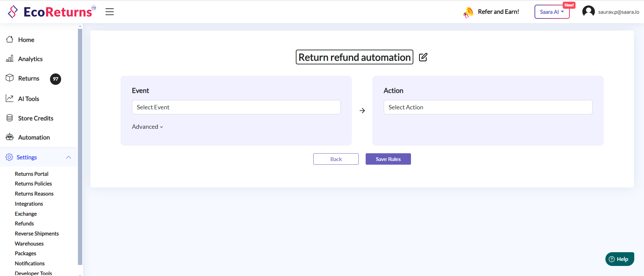Click the AI Tools chart icon

[x=10, y=99]
